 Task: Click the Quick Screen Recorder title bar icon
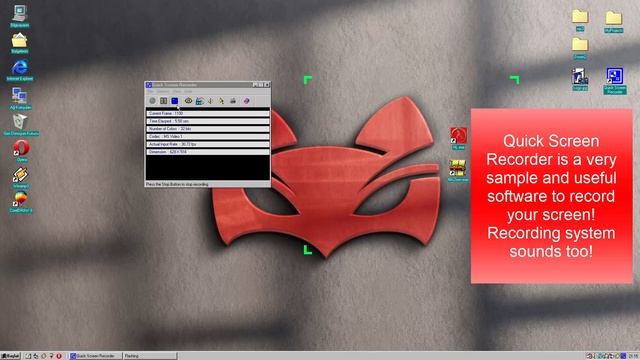[149, 85]
